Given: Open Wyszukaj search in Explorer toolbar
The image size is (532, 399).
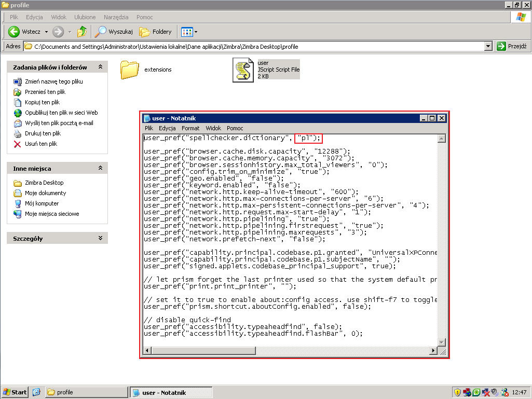Looking at the screenshot, I should tap(113, 32).
